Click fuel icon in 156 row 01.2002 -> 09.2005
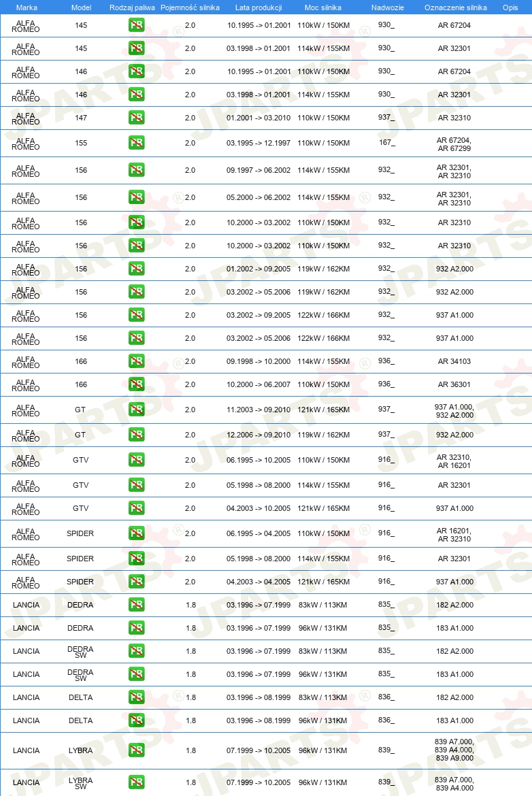This screenshot has width=532, height=796. pyautogui.click(x=137, y=269)
